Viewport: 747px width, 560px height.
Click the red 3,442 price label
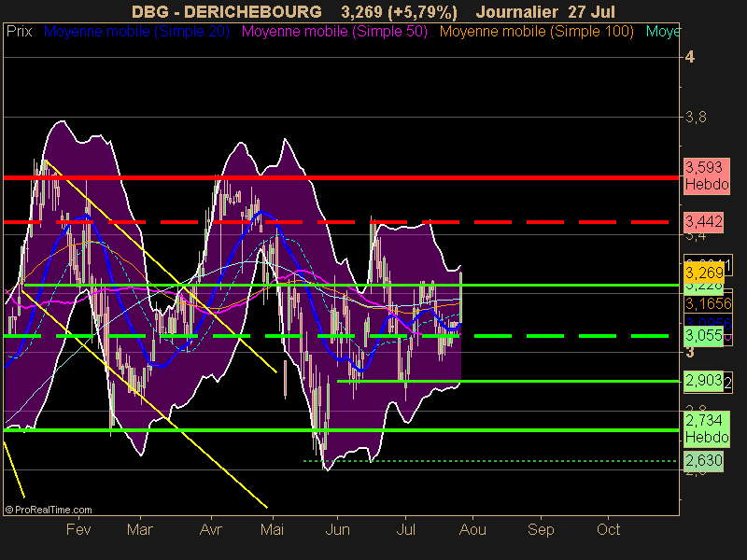pyautogui.click(x=704, y=222)
